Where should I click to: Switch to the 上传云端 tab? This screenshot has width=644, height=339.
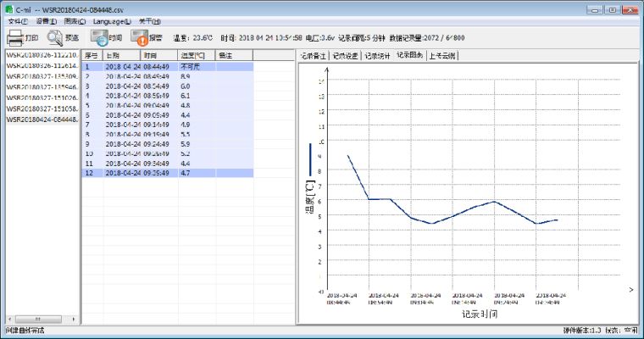(x=442, y=55)
